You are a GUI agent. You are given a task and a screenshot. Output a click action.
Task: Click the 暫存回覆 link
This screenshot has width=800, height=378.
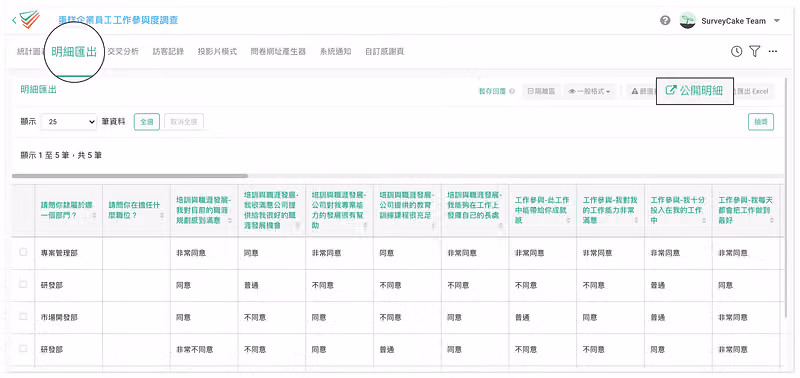point(492,91)
